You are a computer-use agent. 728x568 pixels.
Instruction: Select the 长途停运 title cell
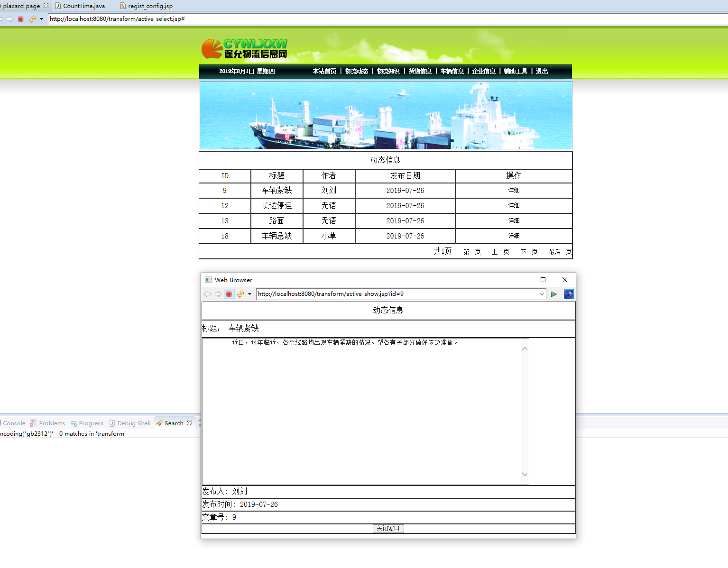coord(277,205)
